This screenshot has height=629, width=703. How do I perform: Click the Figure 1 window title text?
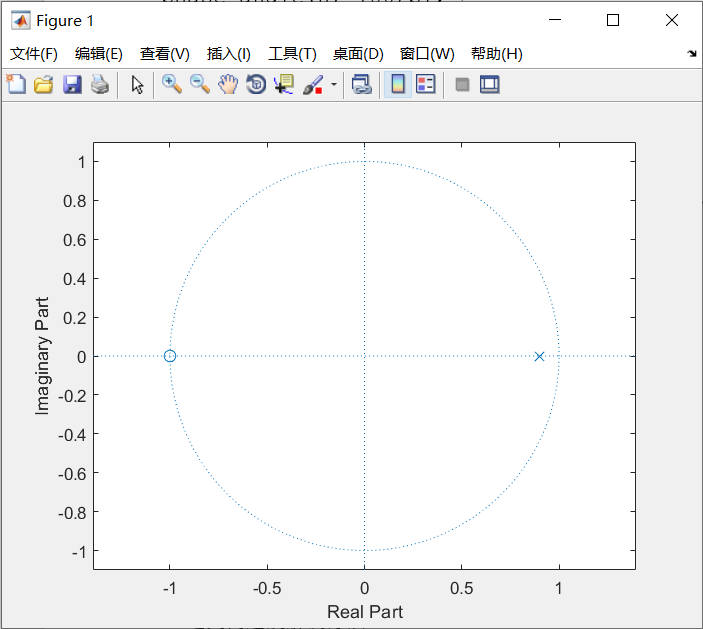[65, 21]
